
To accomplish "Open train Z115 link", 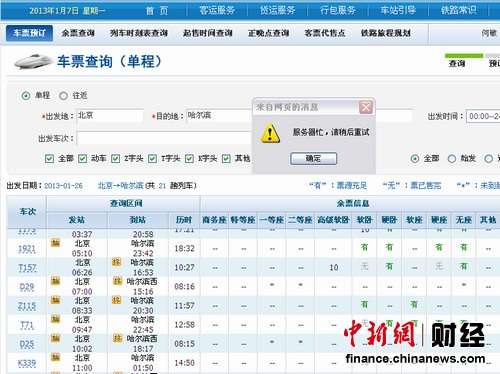I will (27, 306).
